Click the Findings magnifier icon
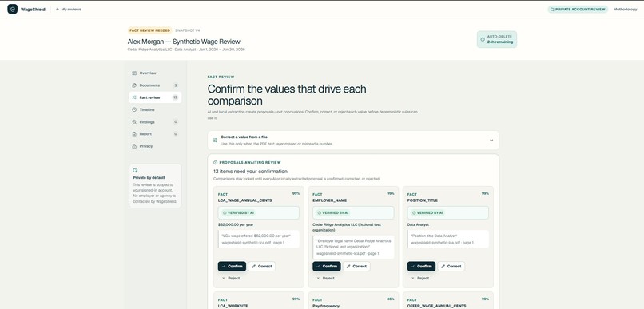 tap(134, 122)
